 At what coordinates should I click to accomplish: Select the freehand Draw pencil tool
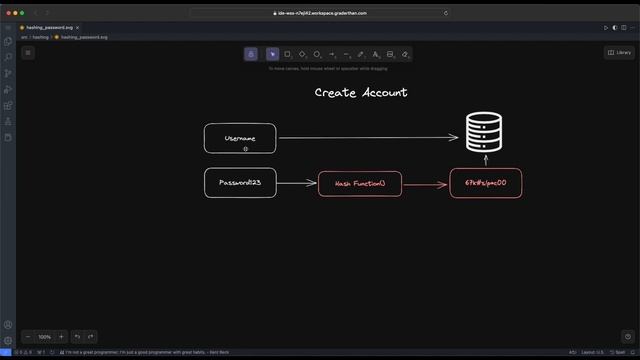tap(361, 54)
